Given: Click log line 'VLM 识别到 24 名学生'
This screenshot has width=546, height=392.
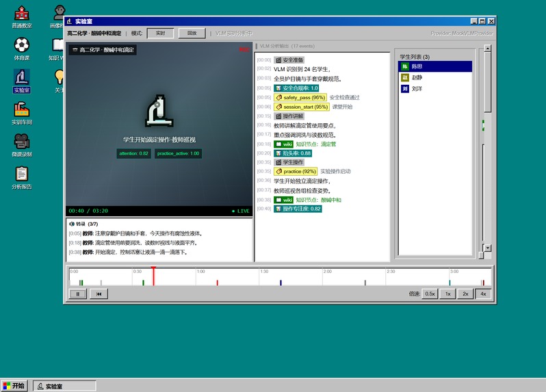Looking at the screenshot, I should 302,69.
